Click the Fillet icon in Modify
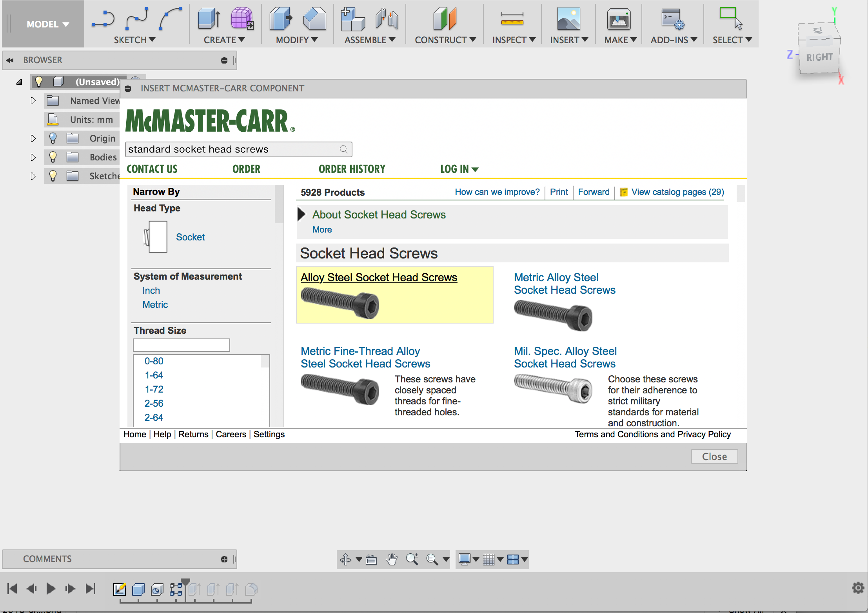The image size is (868, 613). click(314, 19)
